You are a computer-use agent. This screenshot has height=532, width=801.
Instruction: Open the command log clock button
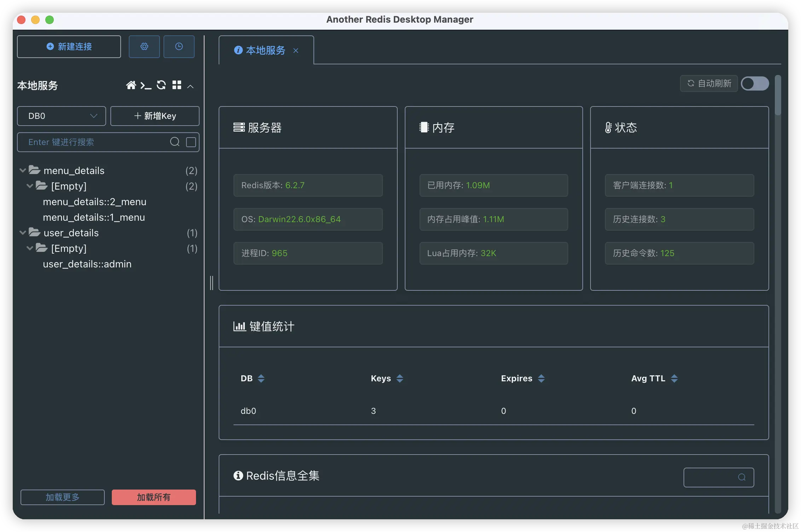(179, 46)
